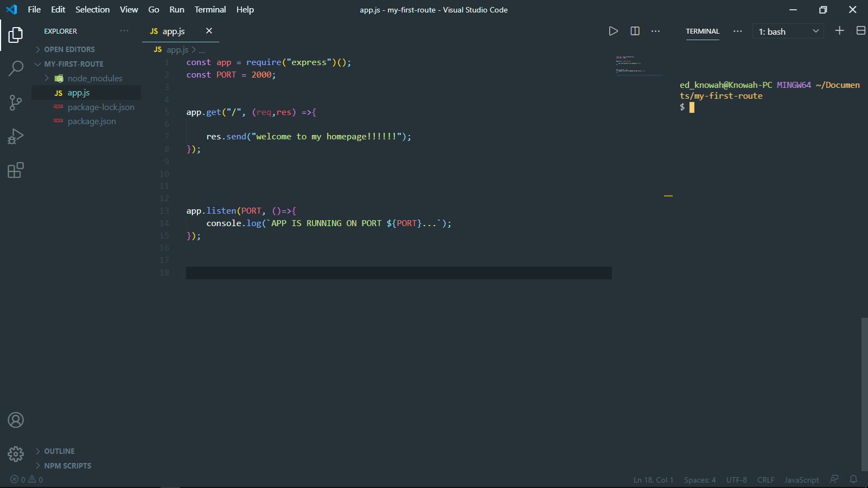Open Explorer views and more actions ellipsis
Image resolution: width=868 pixels, height=488 pixels.
pyautogui.click(x=124, y=31)
